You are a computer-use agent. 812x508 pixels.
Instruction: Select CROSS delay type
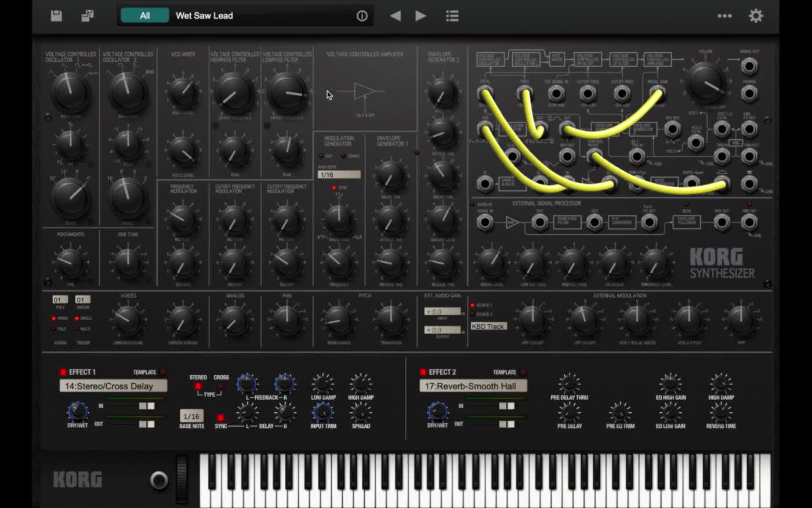220,386
